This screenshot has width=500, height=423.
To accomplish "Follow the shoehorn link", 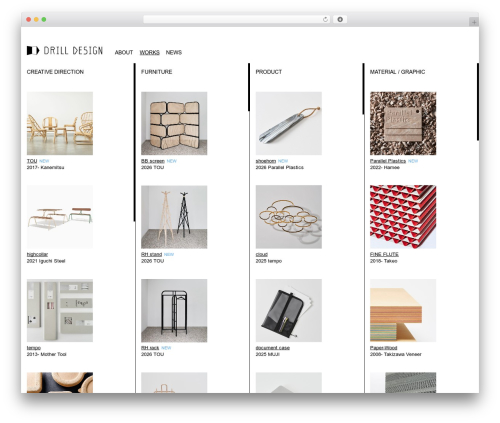I will 266,161.
